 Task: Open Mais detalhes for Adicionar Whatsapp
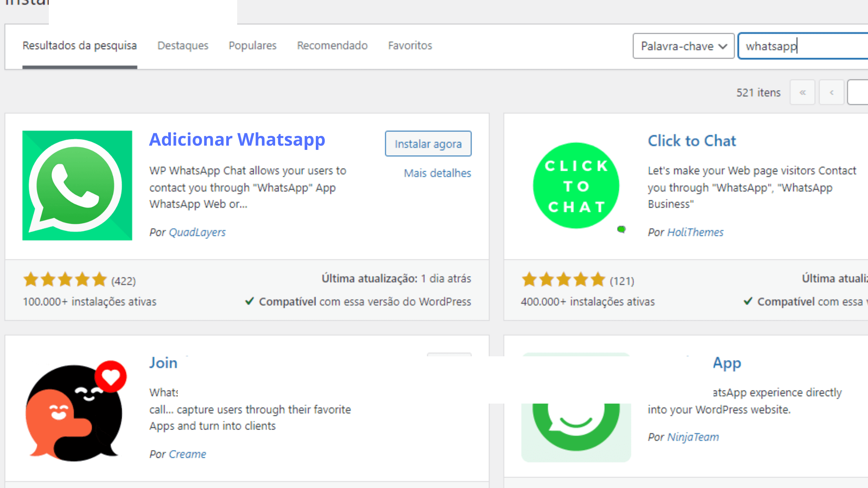[x=437, y=173]
